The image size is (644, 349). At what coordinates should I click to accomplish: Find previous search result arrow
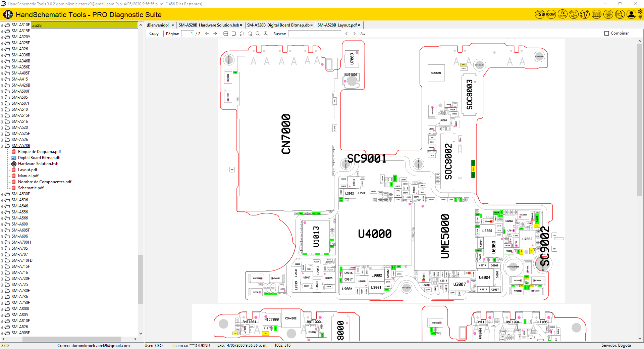click(x=346, y=34)
